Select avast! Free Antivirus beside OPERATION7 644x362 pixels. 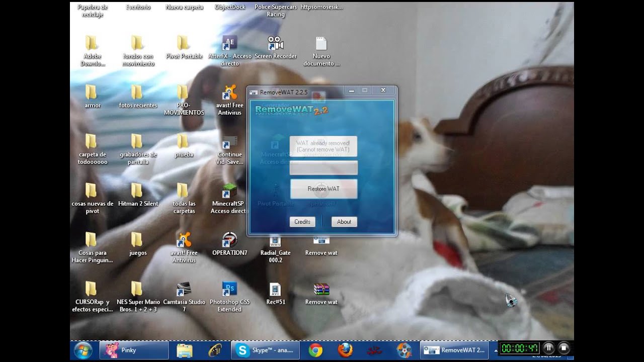tap(183, 240)
